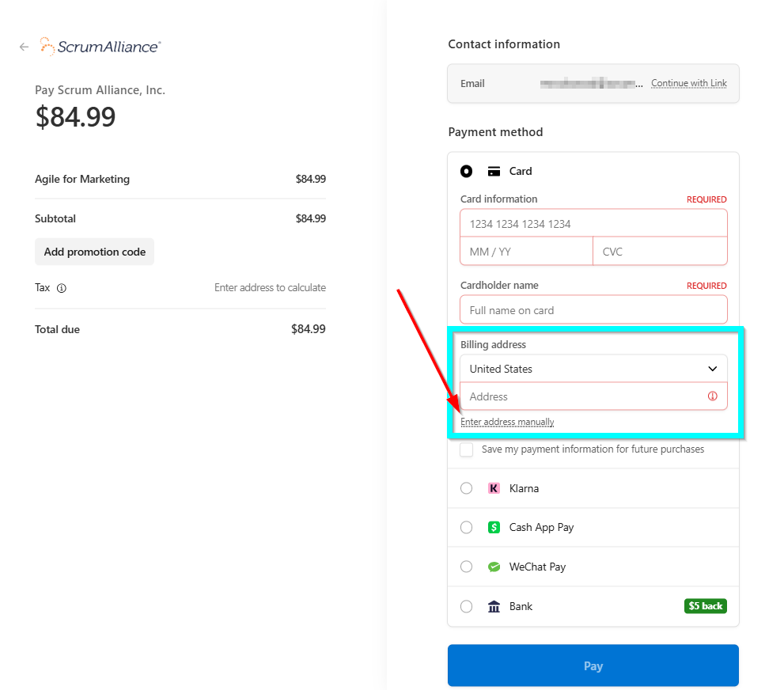Click Continue with Link

689,83
